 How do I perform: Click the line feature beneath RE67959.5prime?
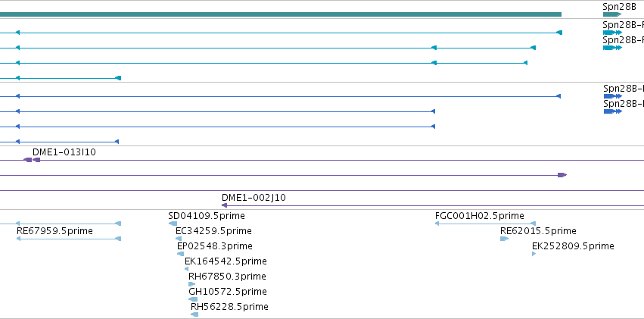click(x=69, y=239)
